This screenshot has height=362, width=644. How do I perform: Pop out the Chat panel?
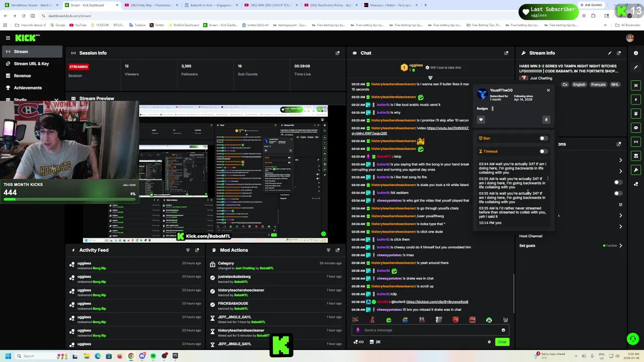[506, 53]
